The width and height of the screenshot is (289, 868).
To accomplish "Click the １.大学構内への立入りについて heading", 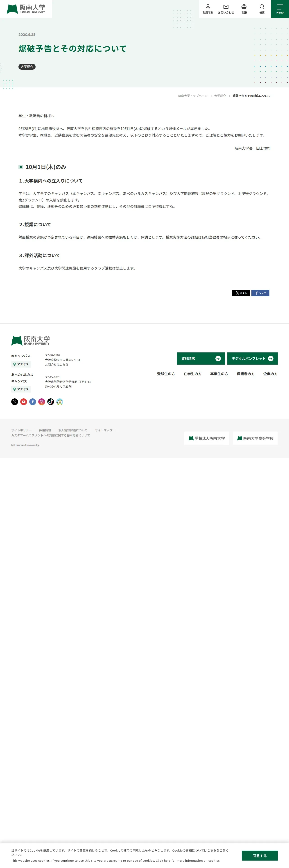I will pos(50,181).
